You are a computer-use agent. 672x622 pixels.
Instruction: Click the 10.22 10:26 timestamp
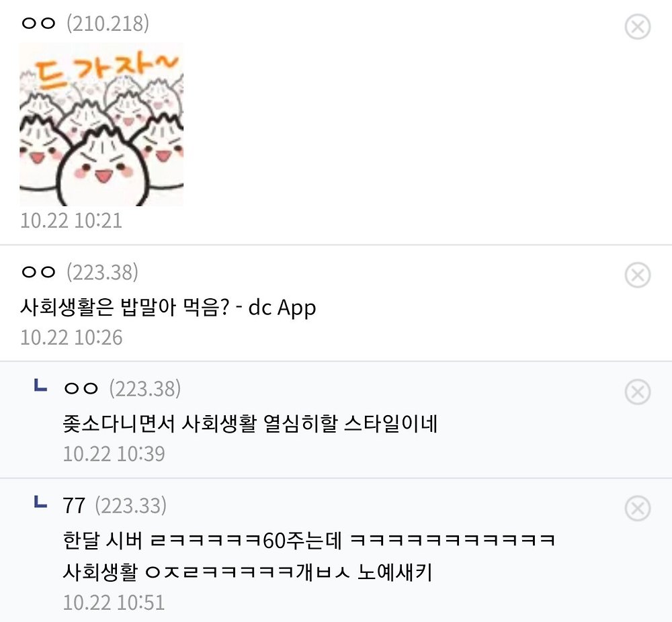pos(72,338)
